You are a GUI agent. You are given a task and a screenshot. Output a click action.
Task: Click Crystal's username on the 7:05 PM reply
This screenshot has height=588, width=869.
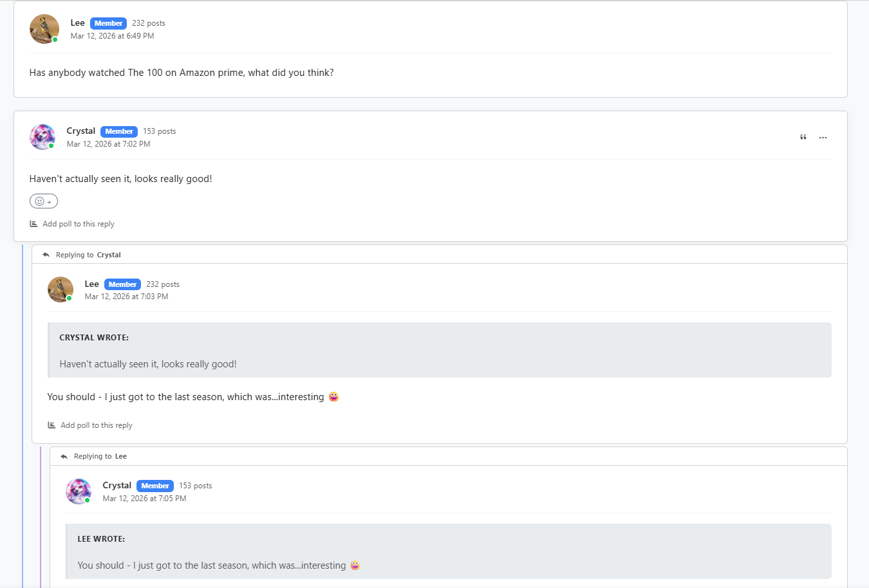[117, 485]
